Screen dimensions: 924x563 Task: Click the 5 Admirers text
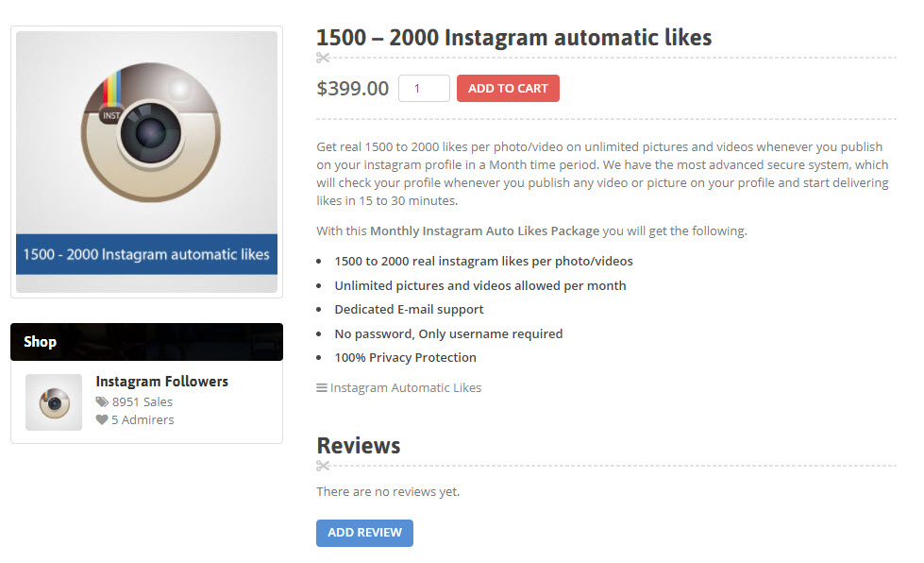click(x=143, y=420)
